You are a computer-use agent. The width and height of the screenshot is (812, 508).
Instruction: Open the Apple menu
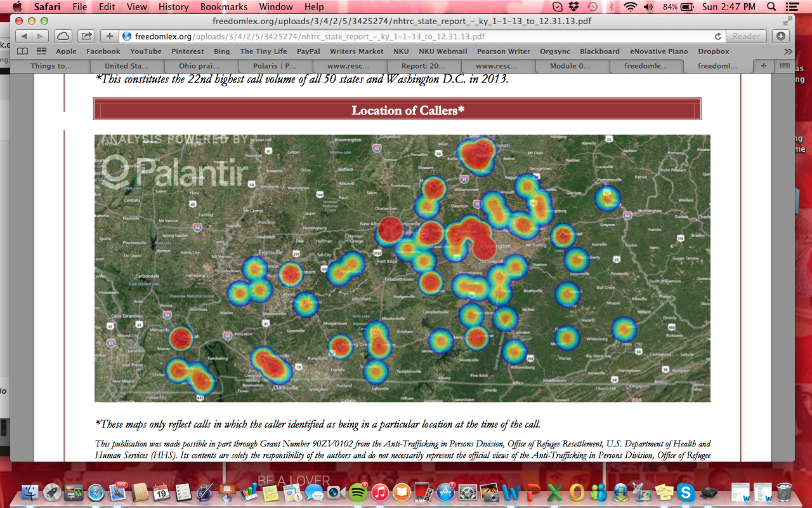(17, 7)
